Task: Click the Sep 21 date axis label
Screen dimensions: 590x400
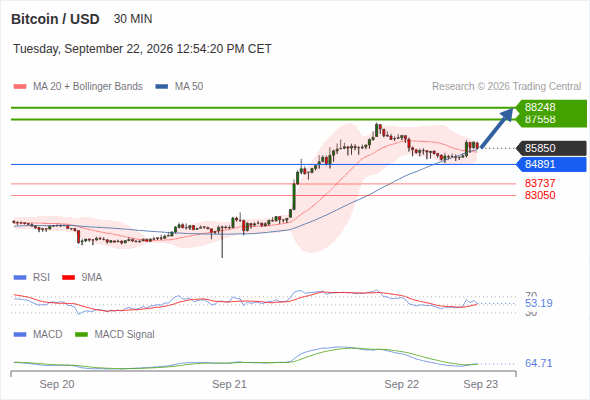Action: pyautogui.click(x=230, y=385)
